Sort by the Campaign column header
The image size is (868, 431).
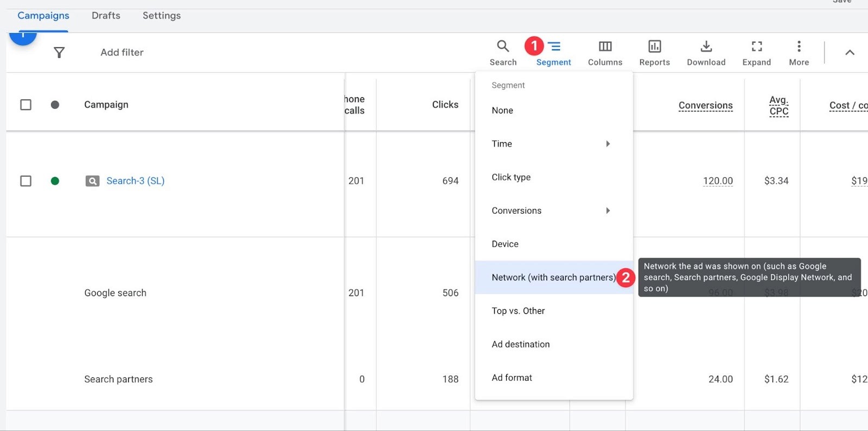(106, 105)
